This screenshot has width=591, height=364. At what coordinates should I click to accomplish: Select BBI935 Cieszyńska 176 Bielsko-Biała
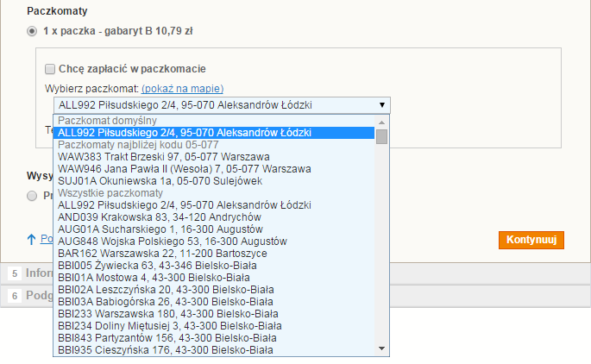tap(214, 349)
